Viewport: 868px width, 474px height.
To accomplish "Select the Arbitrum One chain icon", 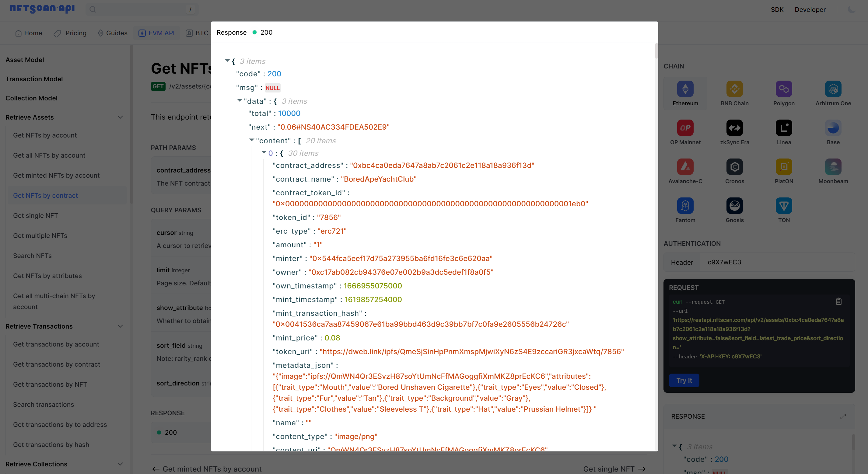I will tap(833, 89).
